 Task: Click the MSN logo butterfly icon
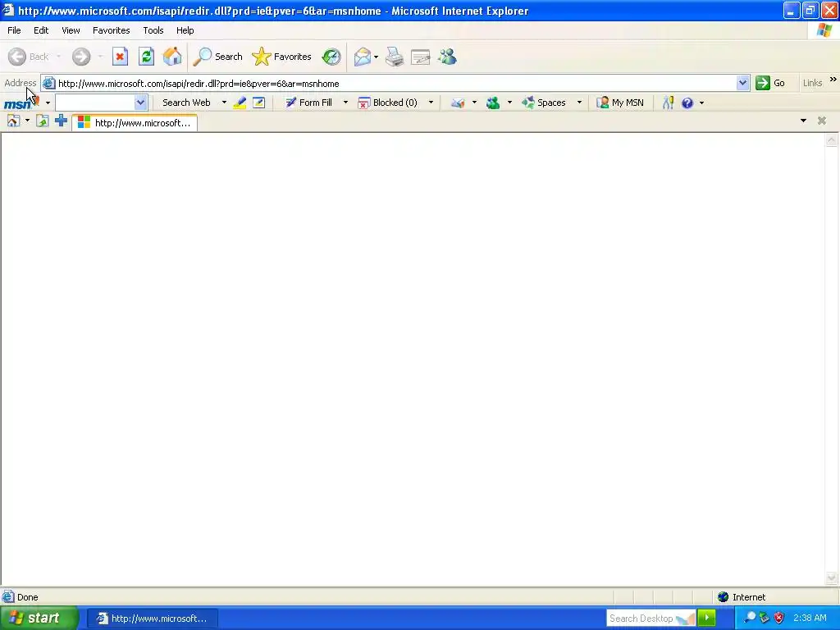click(21, 103)
